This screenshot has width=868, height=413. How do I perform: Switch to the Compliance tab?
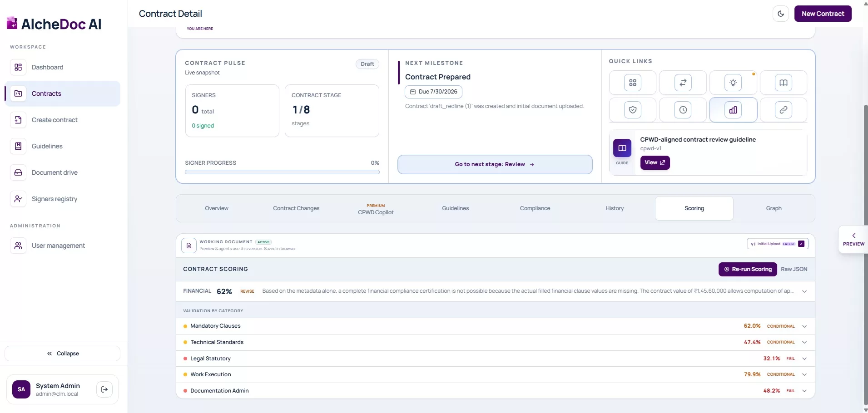coord(535,208)
